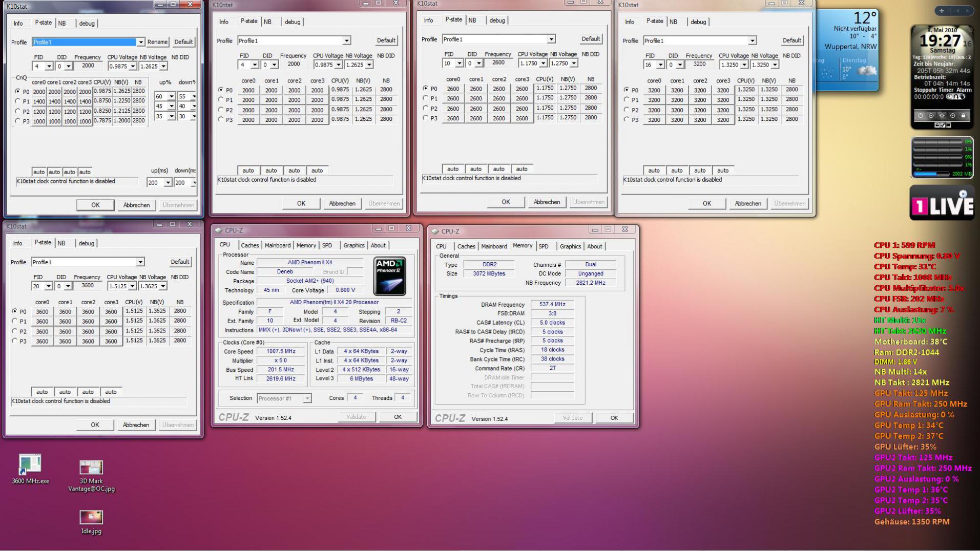Select the P3 radio button in the CnQ group

[x=18, y=121]
